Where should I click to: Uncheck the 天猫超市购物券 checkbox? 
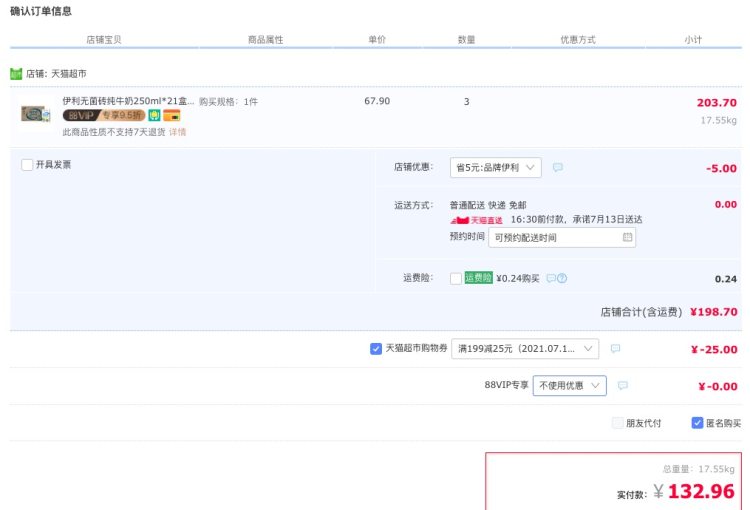[376, 349]
